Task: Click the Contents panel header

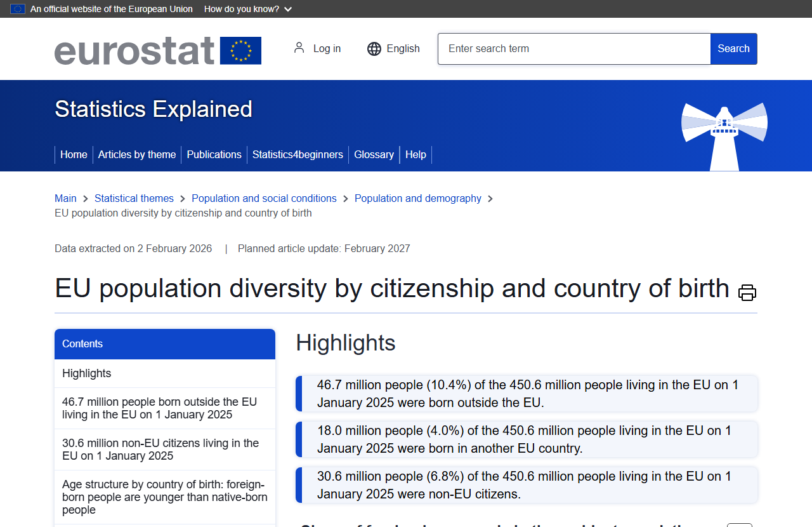Action: pos(165,344)
